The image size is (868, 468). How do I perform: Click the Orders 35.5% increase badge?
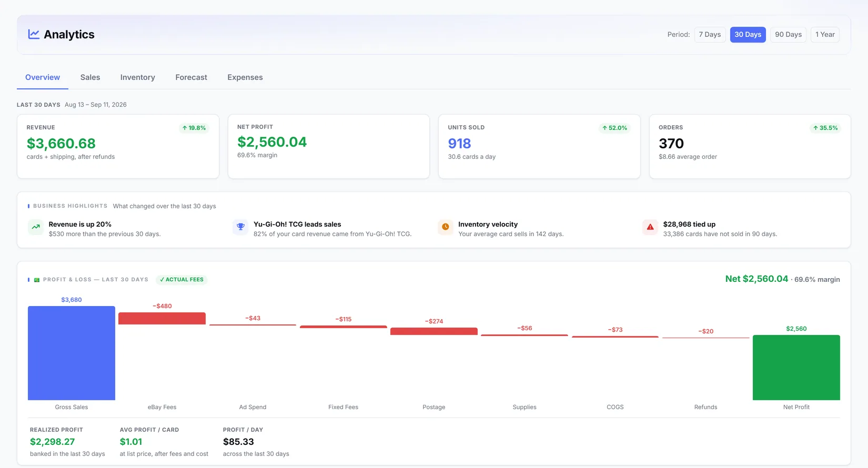point(825,128)
